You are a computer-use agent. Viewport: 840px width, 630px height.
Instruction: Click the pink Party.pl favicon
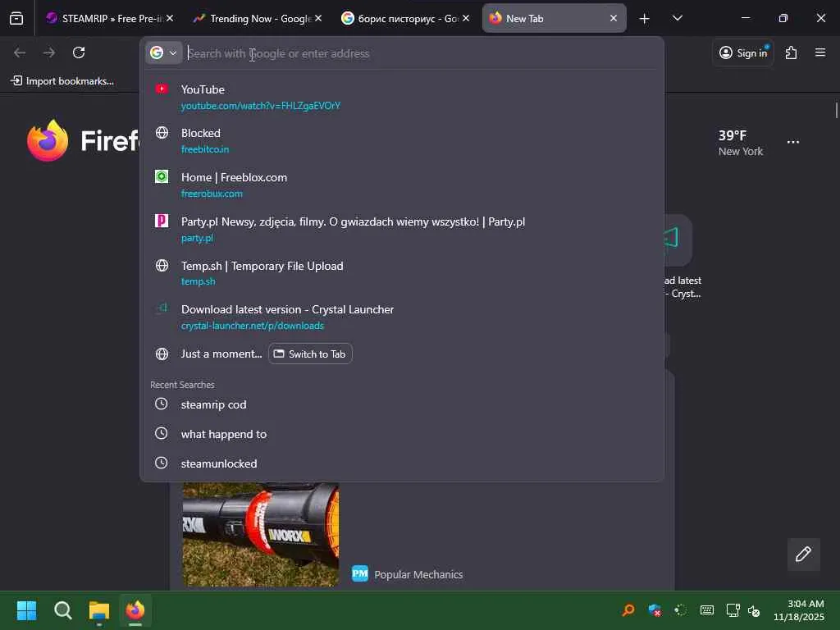(162, 221)
